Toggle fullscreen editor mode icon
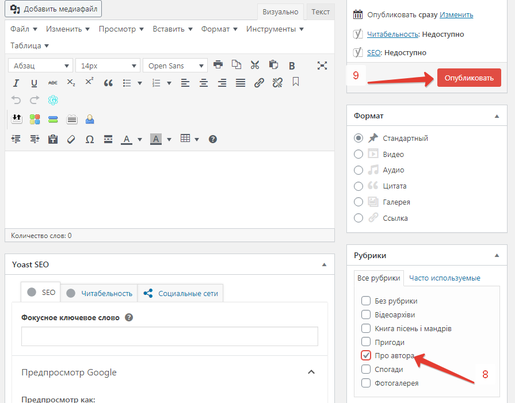 [322, 66]
